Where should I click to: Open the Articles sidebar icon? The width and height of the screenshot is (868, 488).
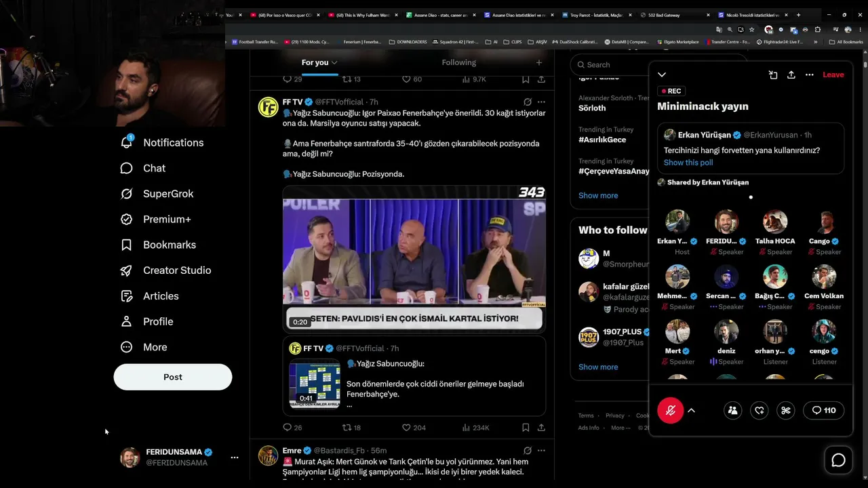126,296
